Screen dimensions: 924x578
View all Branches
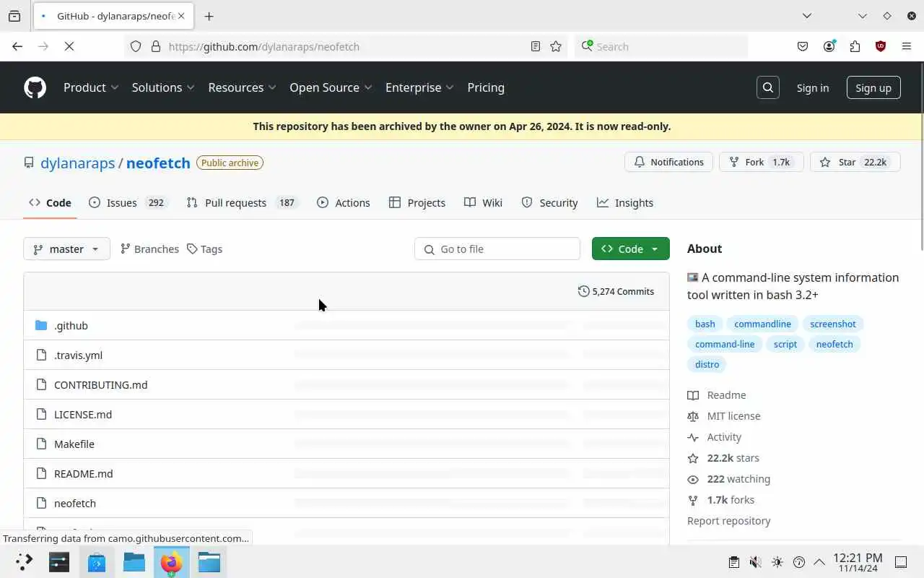pyautogui.click(x=149, y=249)
